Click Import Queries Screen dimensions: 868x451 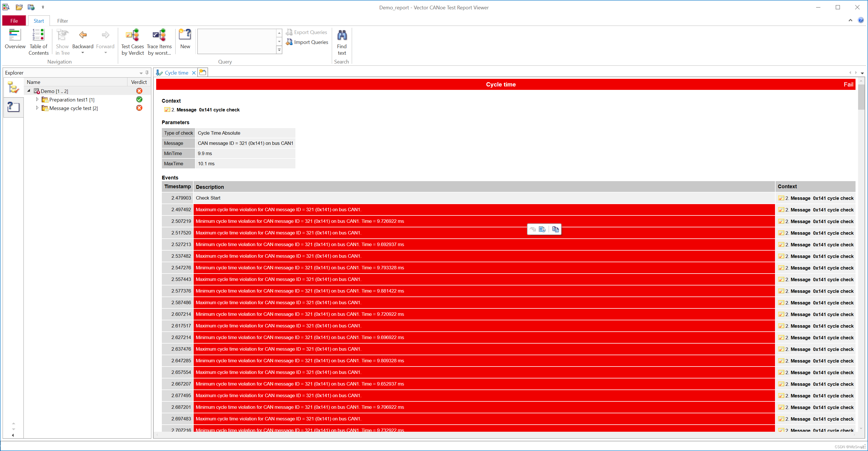click(307, 42)
